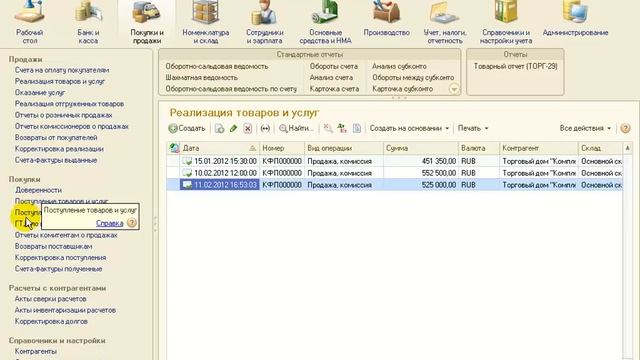The height and width of the screenshot is (360, 640).
Task: Open Товарный отчет (ТОРГ-29)
Action: click(x=516, y=66)
